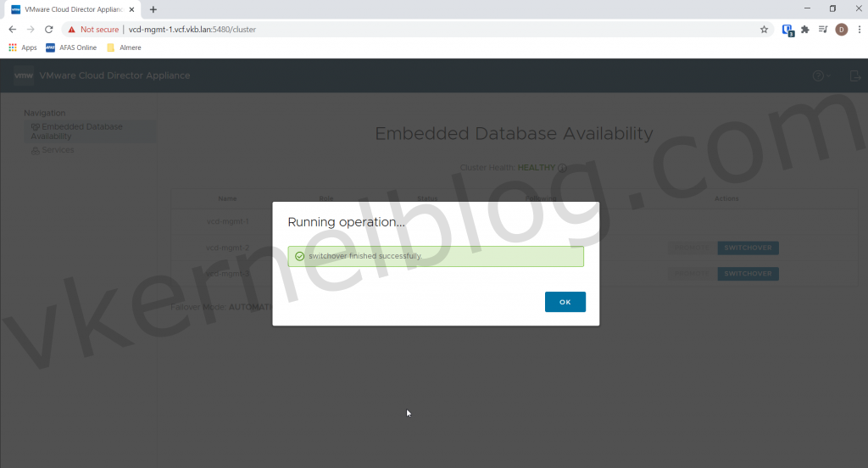Open the Chrome three-dot menu

point(860,30)
